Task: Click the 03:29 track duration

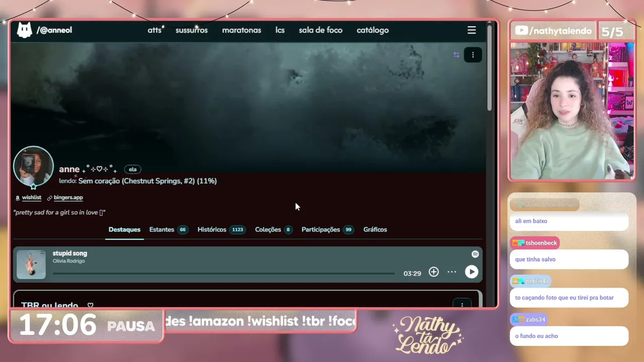Action: [x=412, y=274]
